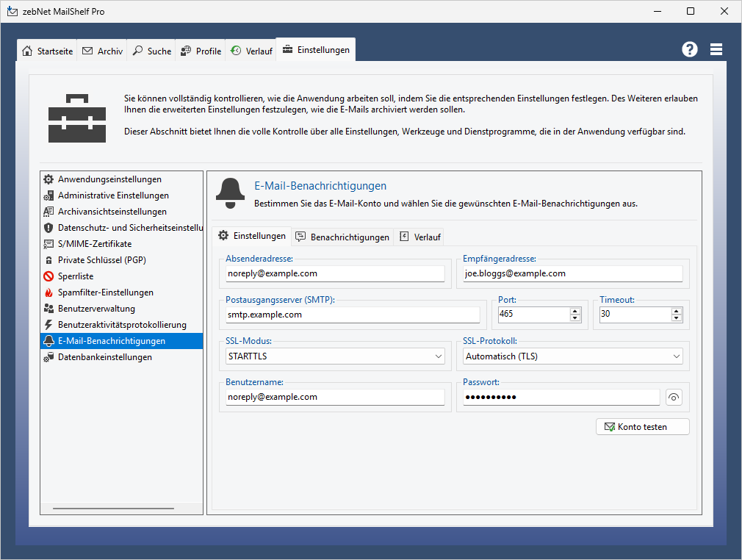Click the Benutzerverwaltung users icon
The height and width of the screenshot is (560, 742).
coord(48,309)
